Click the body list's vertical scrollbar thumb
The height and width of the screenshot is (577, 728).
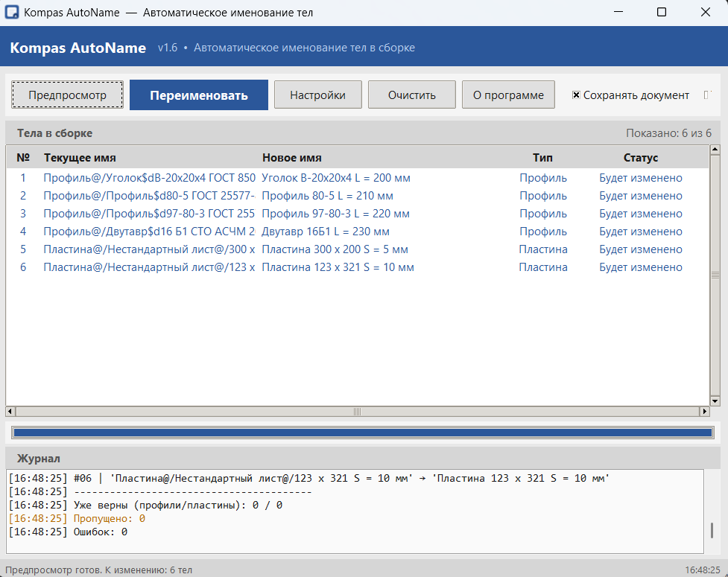pyautogui.click(x=715, y=275)
